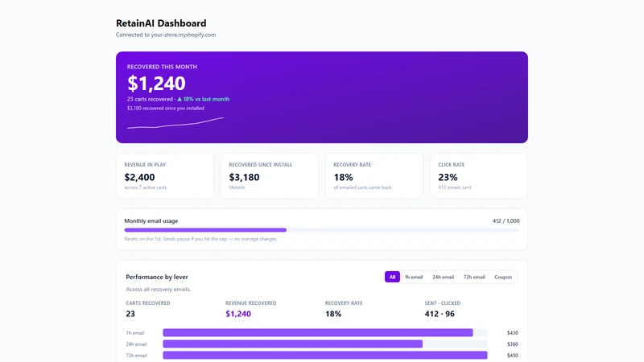Switch to the 24h email tab

click(444, 277)
